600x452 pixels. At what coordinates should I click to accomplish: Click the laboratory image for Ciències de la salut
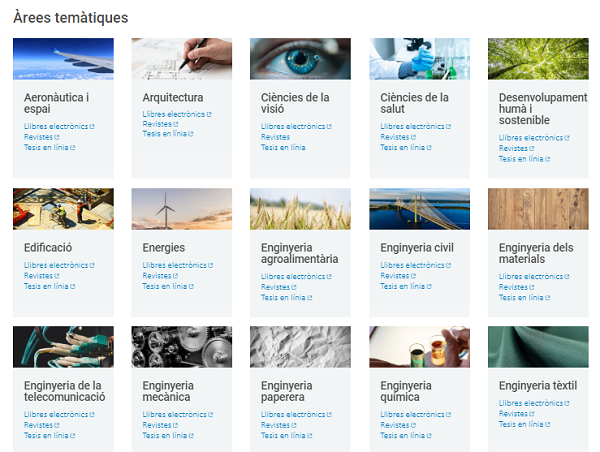[x=419, y=59]
